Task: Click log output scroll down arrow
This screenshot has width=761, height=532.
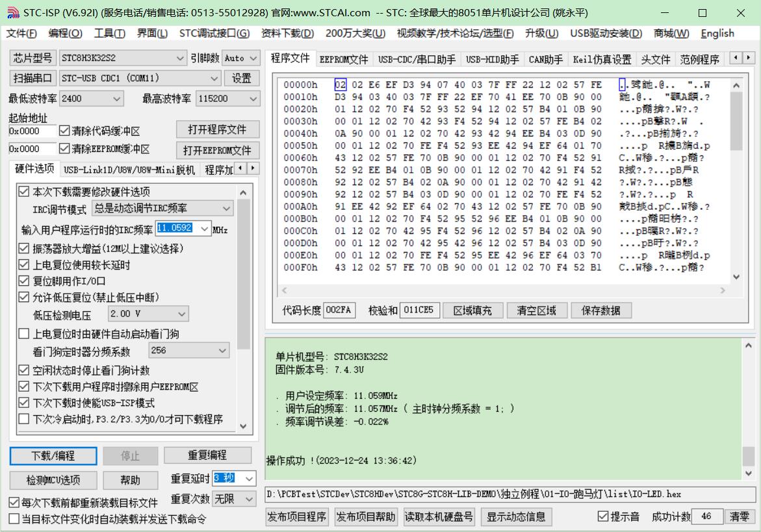Action: [749, 473]
